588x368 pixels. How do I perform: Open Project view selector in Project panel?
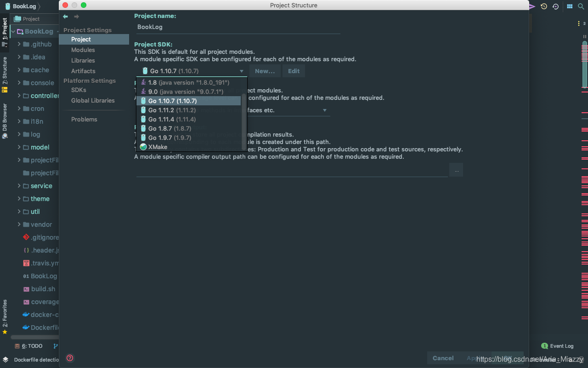click(28, 19)
